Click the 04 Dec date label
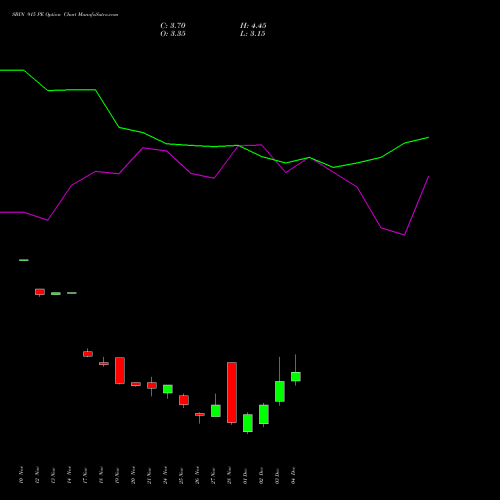Image resolution: width=500 pixels, height=500 pixels. (x=293, y=475)
